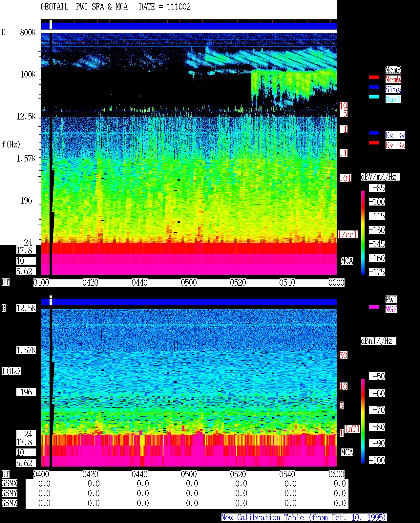Click the 'f(Hz)' label of the B panel
The width and height of the screenshot is (420, 523).
[11, 371]
